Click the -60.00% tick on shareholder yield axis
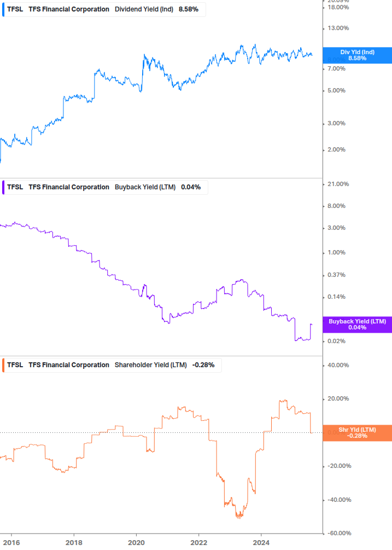This screenshot has width=392, height=550. click(x=339, y=533)
